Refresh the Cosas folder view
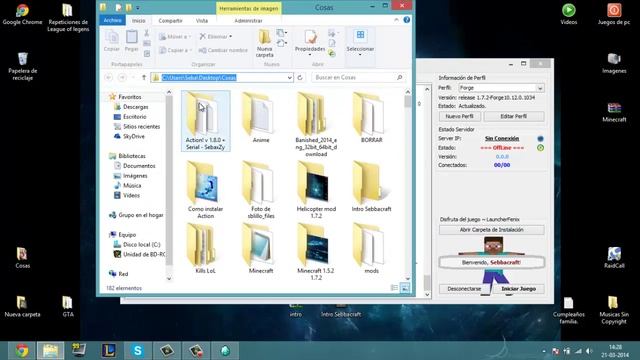Viewport: 640px width, 360px height. [x=300, y=77]
